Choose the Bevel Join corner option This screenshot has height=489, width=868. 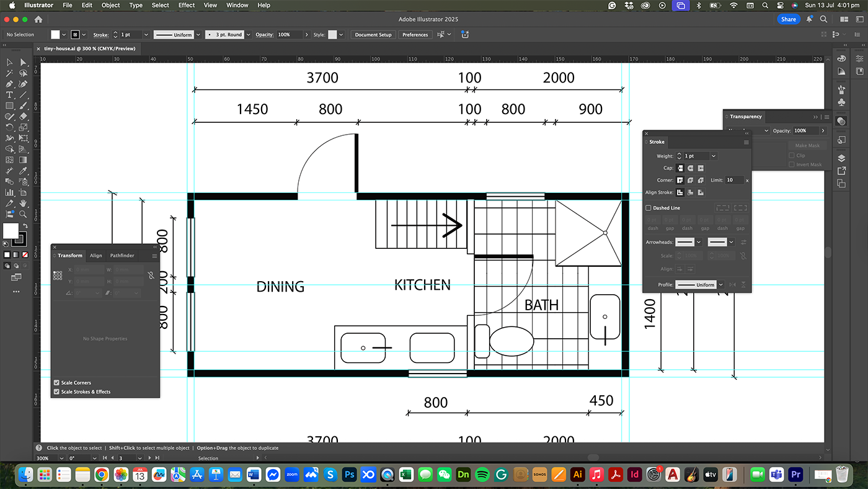[701, 180]
